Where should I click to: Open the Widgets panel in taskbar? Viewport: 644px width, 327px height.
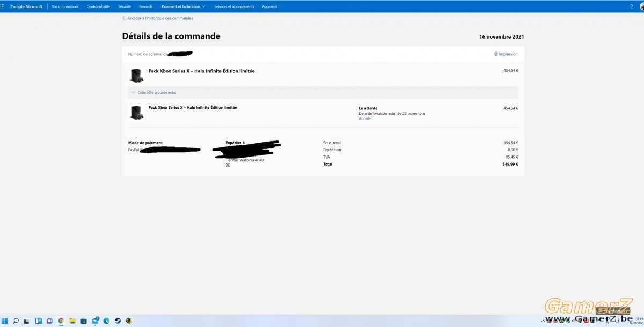pyautogui.click(x=38, y=321)
